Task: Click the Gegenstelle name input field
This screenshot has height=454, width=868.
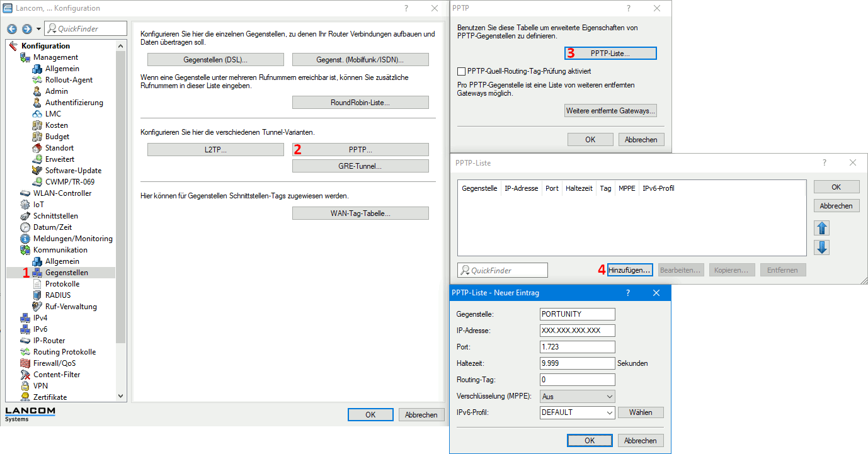Action: (577, 314)
